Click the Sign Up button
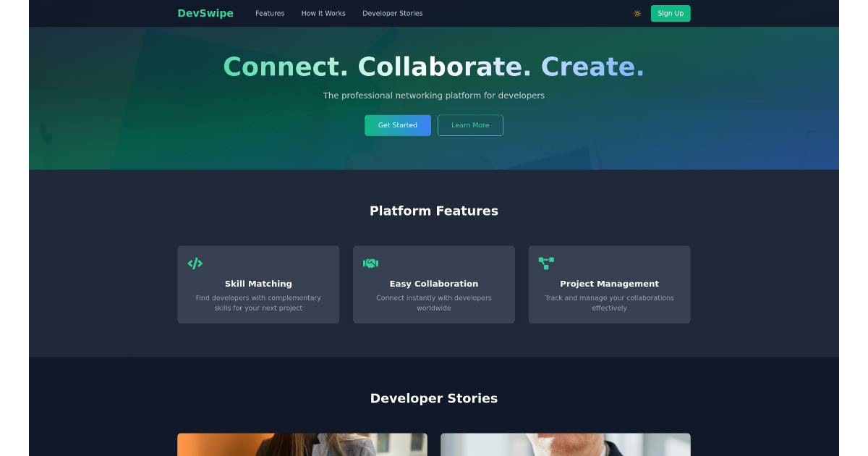This screenshot has width=868, height=456. tap(671, 13)
